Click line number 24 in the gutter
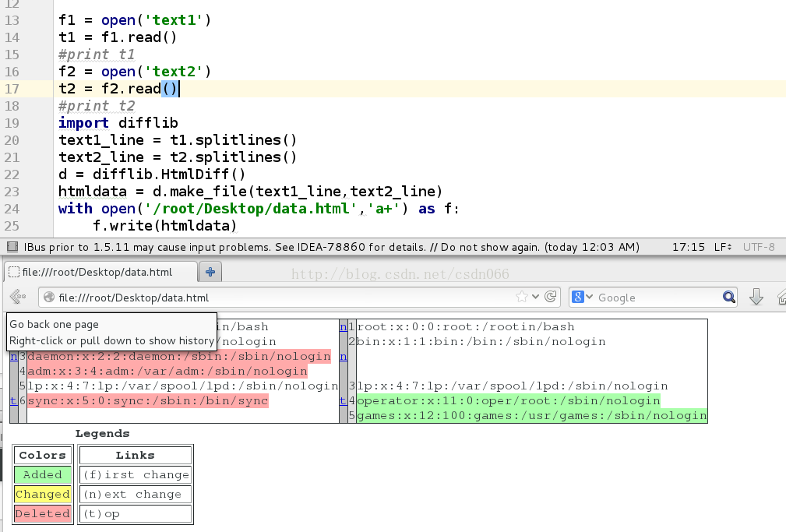Image resolution: width=786 pixels, height=532 pixels. coord(12,209)
